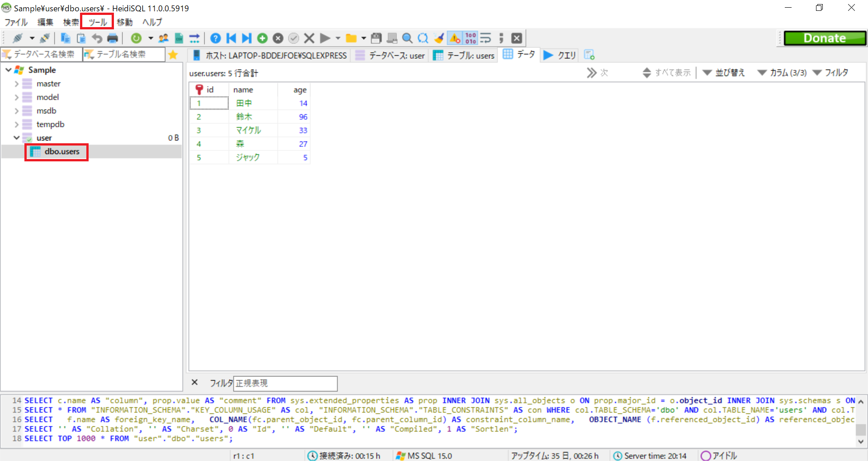Open the ヘルプ menu
This screenshot has width=868, height=461.
[x=152, y=22]
